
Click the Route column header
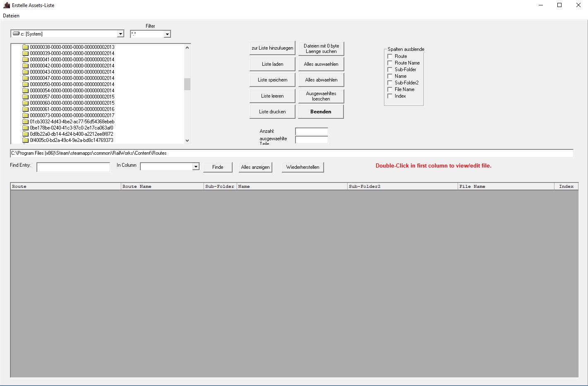[x=66, y=187]
